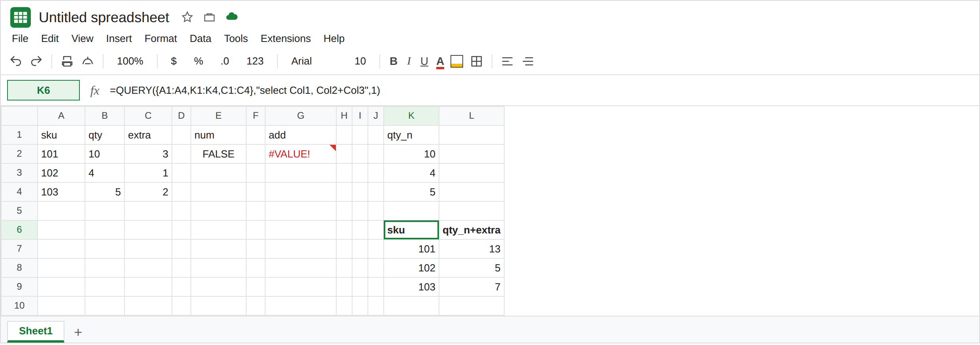Click the 'extra' header cell
The image size is (980, 345).
(x=148, y=135)
